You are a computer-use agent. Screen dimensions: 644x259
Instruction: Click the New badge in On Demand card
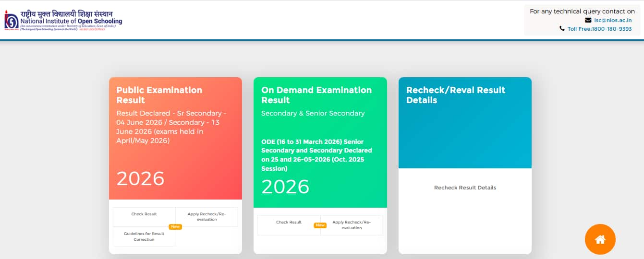320,225
